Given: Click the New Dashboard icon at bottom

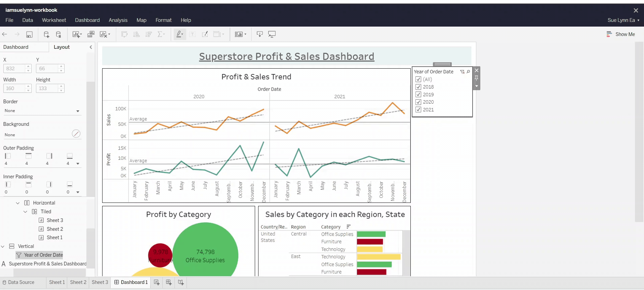Looking at the screenshot, I should [x=169, y=282].
